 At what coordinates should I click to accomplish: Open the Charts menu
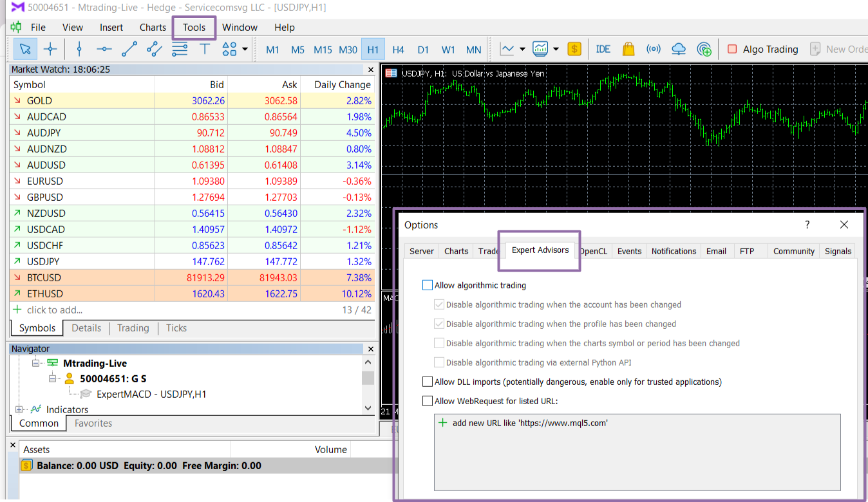[153, 27]
